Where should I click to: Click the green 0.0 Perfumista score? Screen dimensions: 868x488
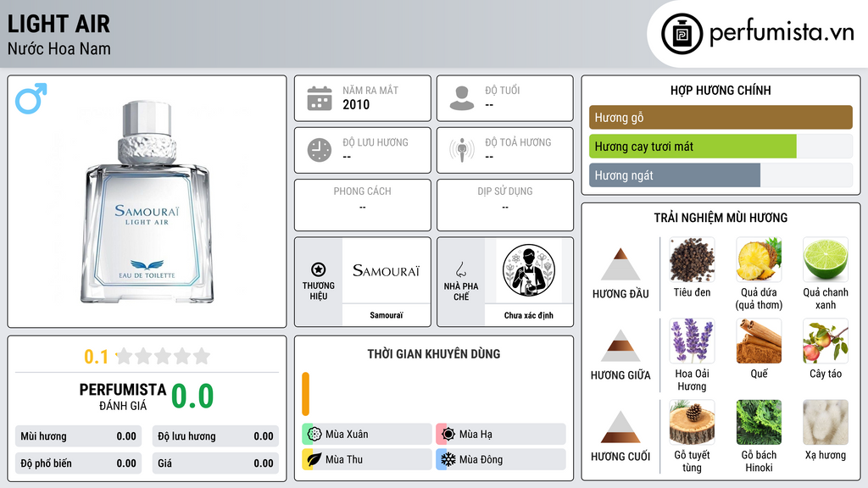click(x=192, y=396)
